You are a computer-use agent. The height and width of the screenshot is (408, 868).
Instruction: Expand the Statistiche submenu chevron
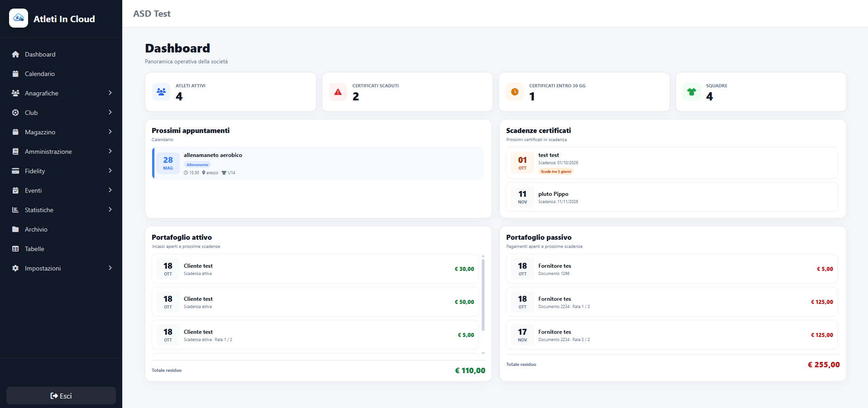[x=110, y=209]
